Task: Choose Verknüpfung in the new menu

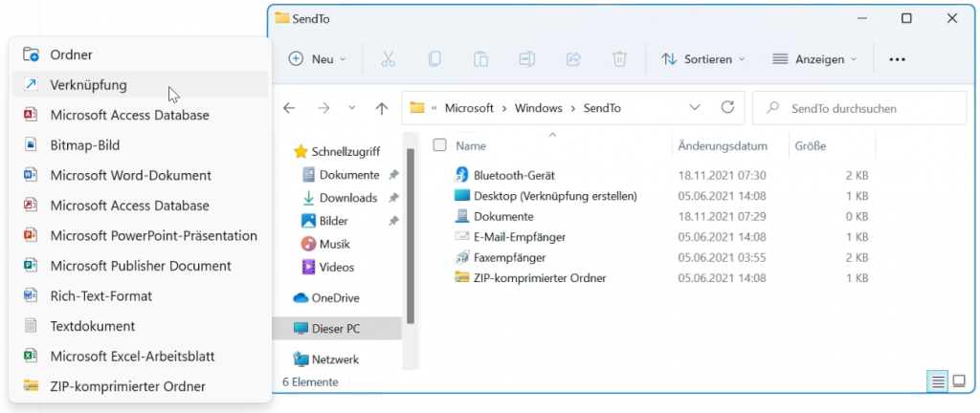Action: 140,84
